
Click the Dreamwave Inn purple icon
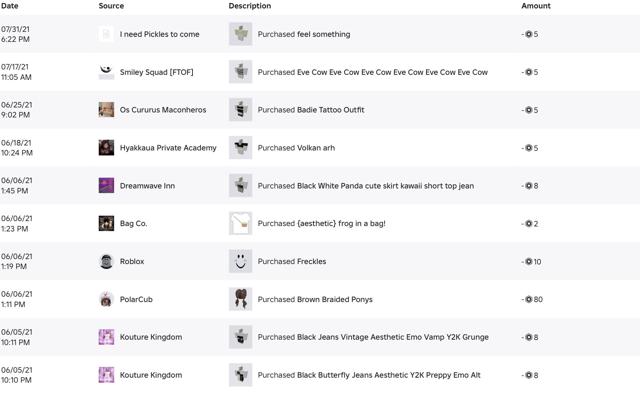click(x=107, y=185)
